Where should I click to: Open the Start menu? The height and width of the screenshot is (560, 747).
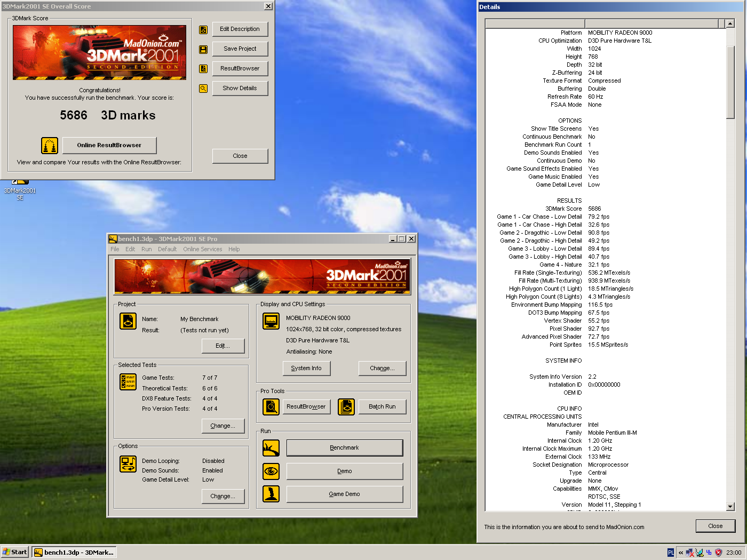click(15, 553)
